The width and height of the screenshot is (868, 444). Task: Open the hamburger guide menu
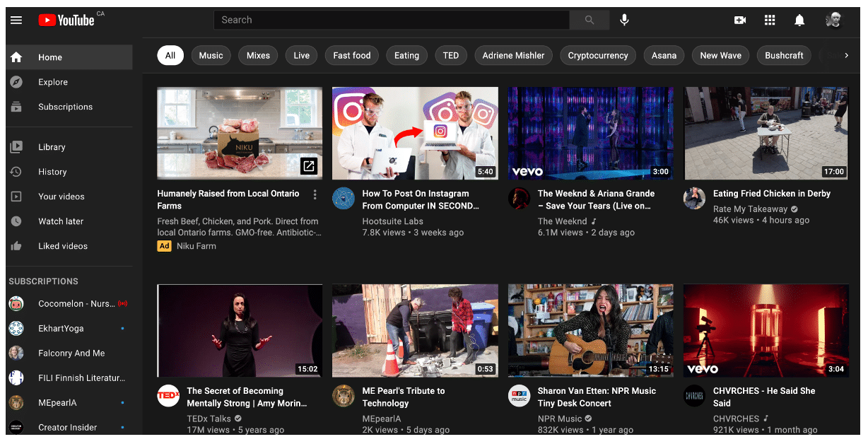(16, 20)
